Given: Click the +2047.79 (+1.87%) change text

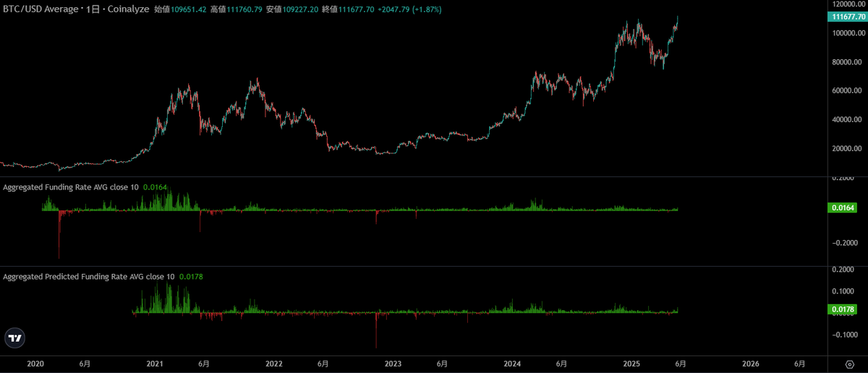Looking at the screenshot, I should [411, 9].
